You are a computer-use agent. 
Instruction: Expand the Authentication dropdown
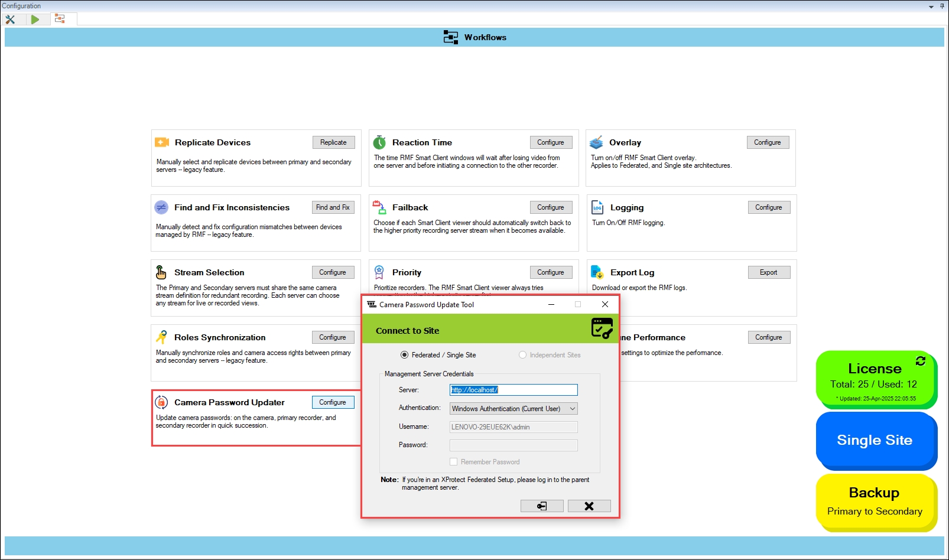(x=572, y=409)
